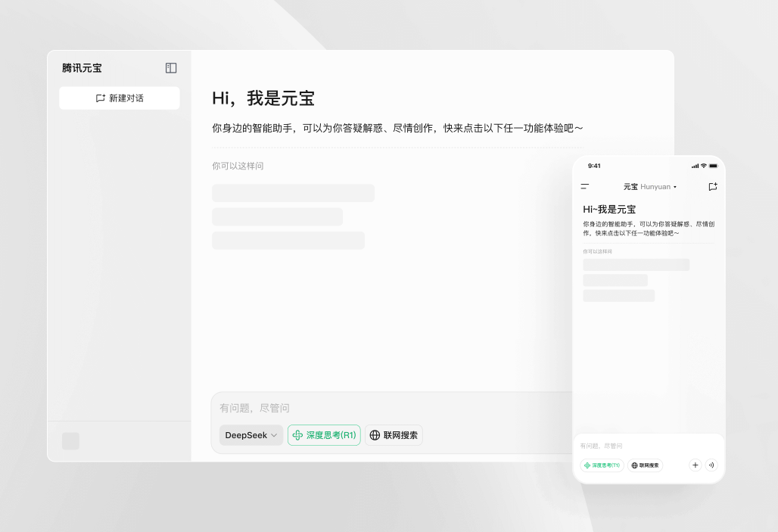Tap the new chat icon on phone header
Screen dimensions: 778x532
(713, 187)
